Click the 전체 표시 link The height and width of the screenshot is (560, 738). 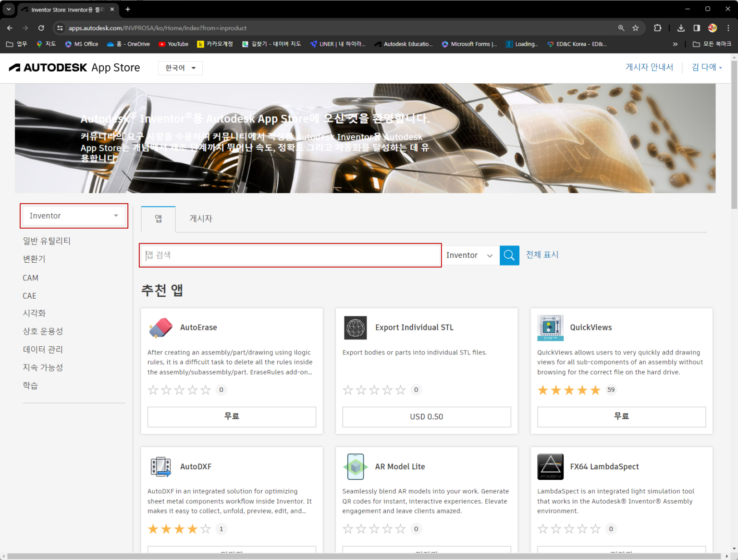542,255
